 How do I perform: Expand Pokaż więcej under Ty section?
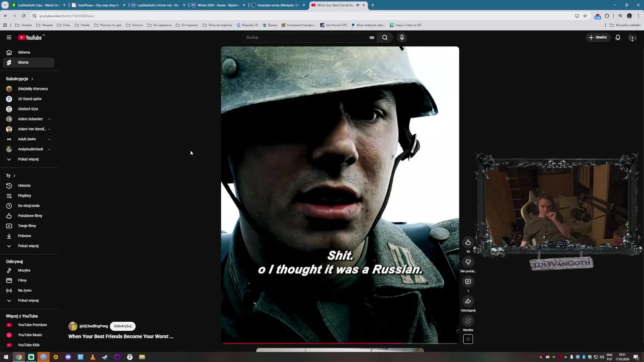pos(28,246)
